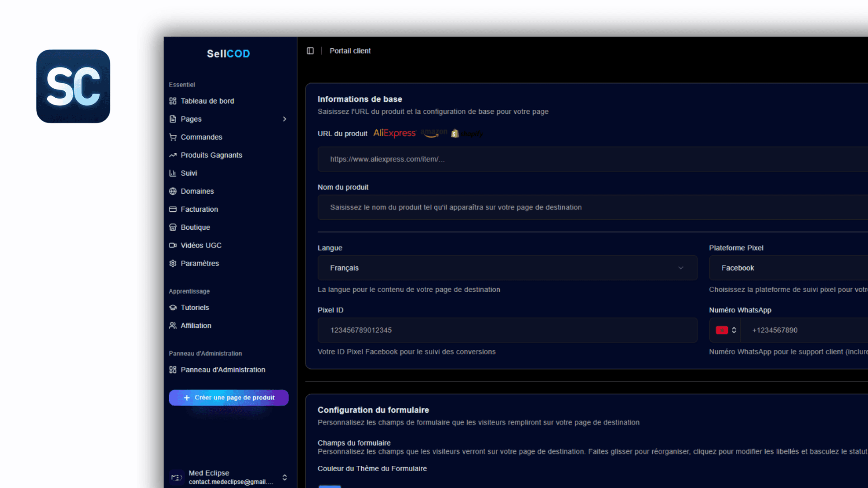Click the Portail client breadcrumb
Image resolution: width=868 pixels, height=488 pixels.
350,51
